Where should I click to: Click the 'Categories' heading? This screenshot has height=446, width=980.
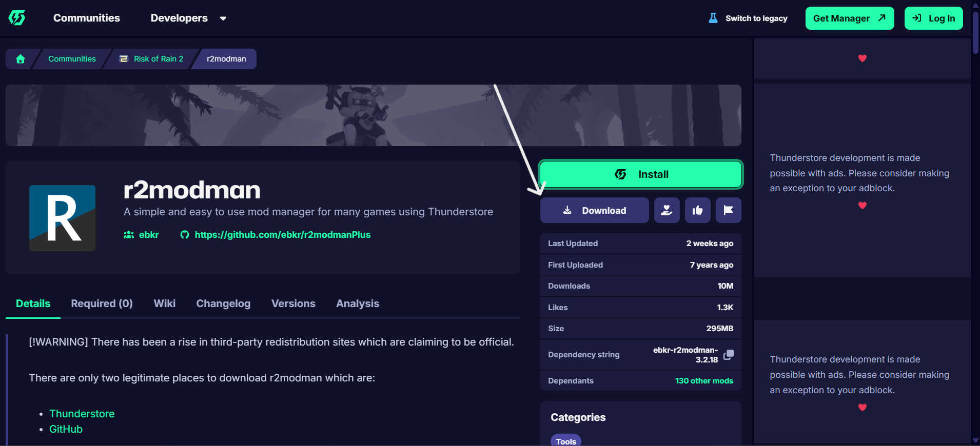(578, 417)
